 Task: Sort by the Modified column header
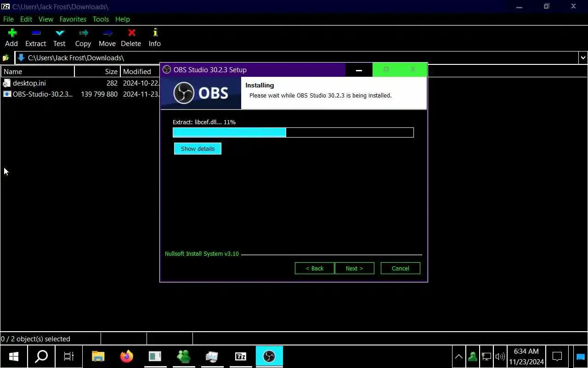pos(140,71)
